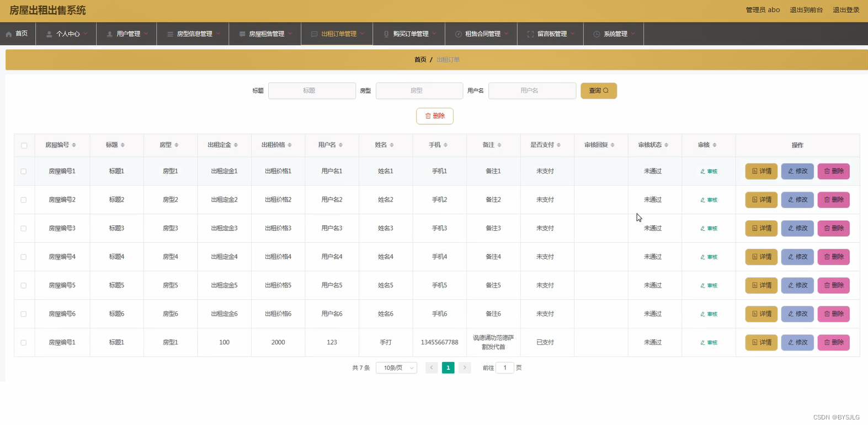Click into the 房型 search field
Image resolution: width=868 pixels, height=425 pixels.
419,91
